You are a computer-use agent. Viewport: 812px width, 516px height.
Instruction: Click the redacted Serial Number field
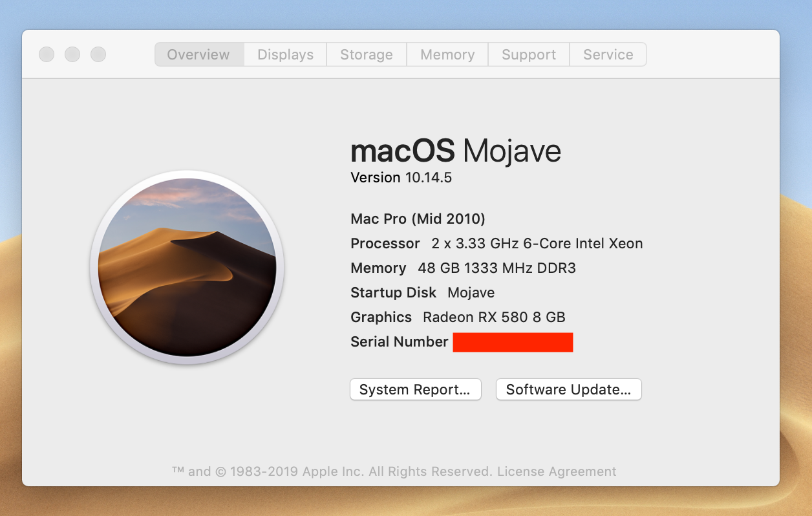pyautogui.click(x=513, y=342)
